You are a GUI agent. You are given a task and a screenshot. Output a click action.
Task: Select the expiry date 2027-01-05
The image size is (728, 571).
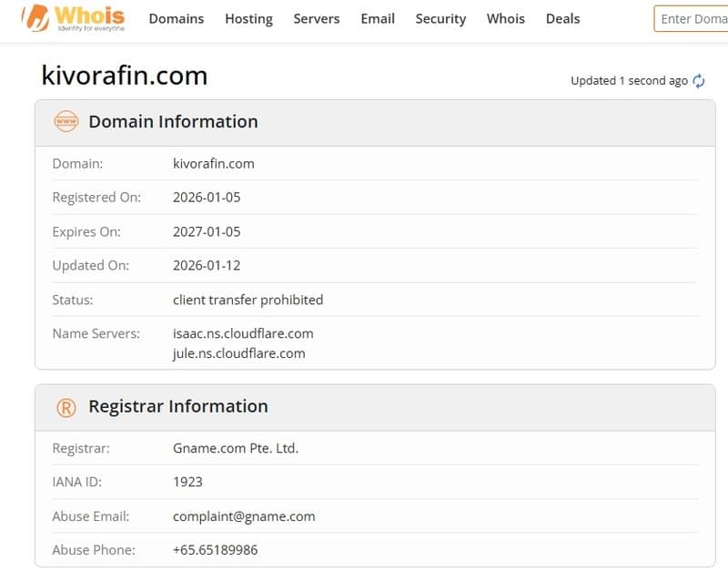207,231
